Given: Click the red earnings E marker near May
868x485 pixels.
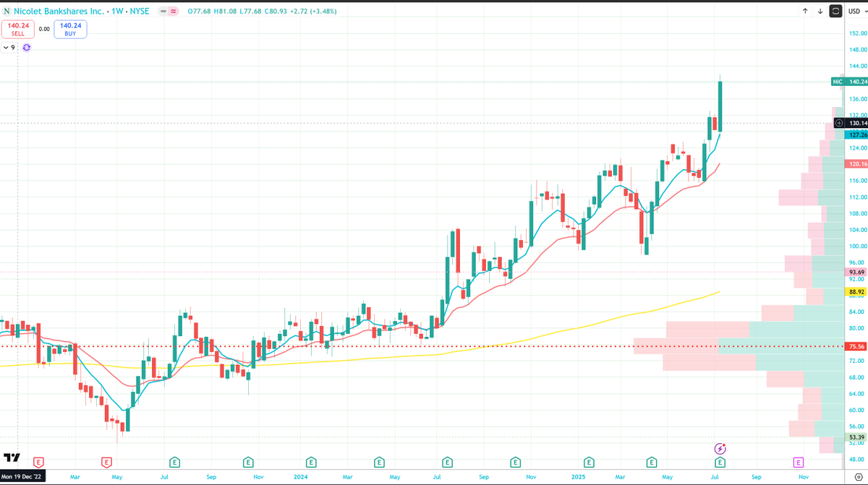Looking at the screenshot, I should [x=106, y=461].
